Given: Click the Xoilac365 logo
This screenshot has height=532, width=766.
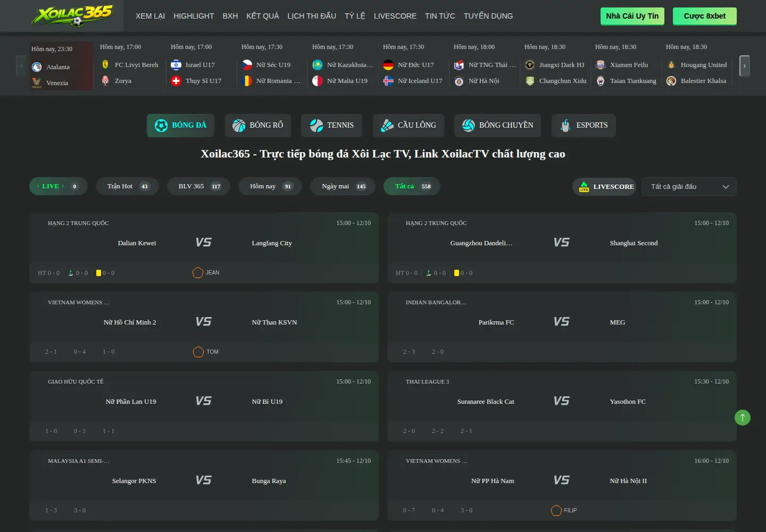Looking at the screenshot, I should pyautogui.click(x=72, y=16).
